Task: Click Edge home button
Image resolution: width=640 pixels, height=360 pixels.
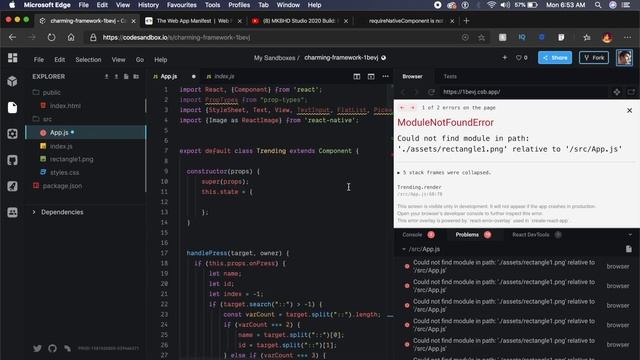Action: point(71,37)
